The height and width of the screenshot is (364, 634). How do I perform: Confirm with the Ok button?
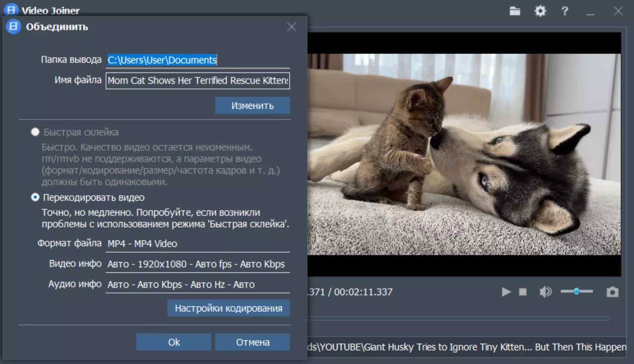tap(174, 342)
